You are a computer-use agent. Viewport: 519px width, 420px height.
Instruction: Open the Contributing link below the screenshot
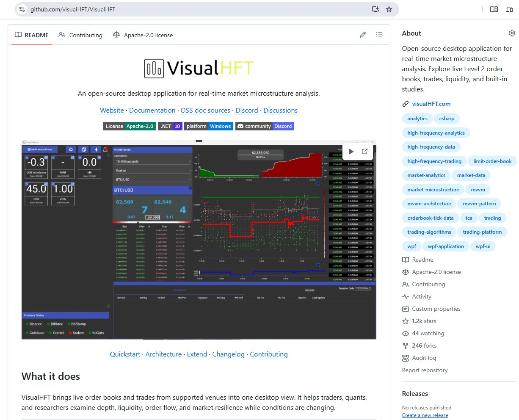[x=269, y=354]
